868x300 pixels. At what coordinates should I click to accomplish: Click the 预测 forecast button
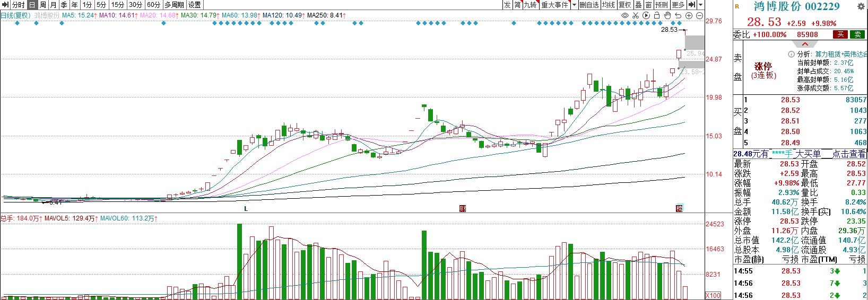point(662,5)
